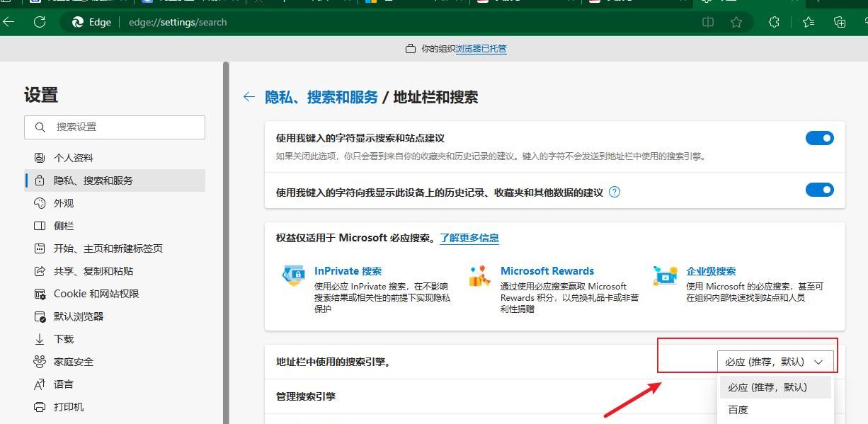Viewport: 868px width, 424px height.
Task: Select 百度 from the search engine dropdown
Action: (738, 409)
